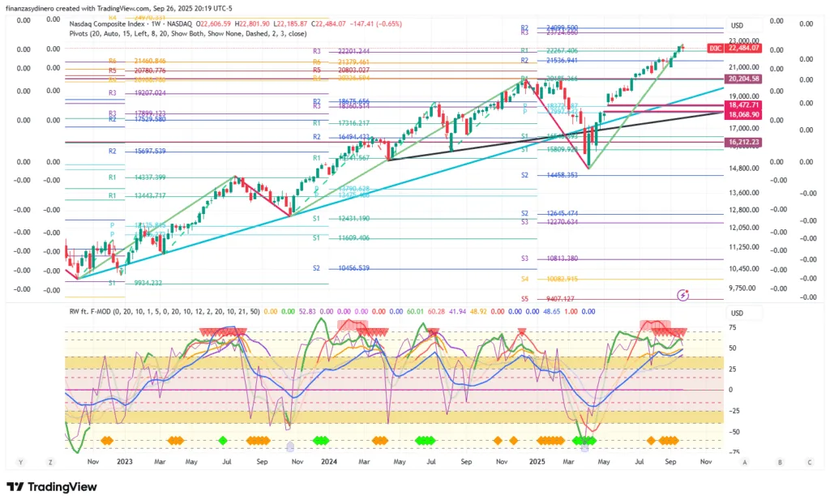Click the 2024 label on the time axis
Viewport: 830px width, 504px height.
coord(329,462)
